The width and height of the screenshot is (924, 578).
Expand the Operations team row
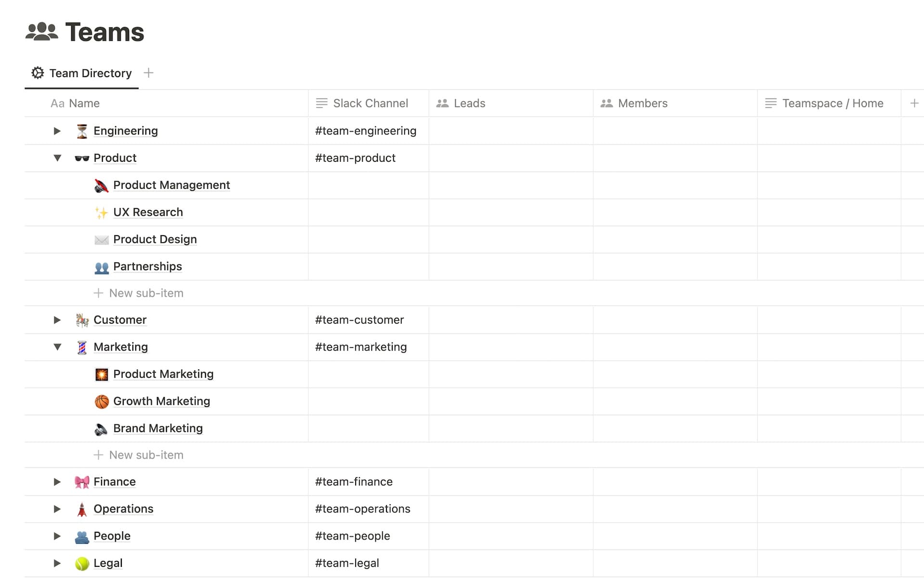[57, 509]
